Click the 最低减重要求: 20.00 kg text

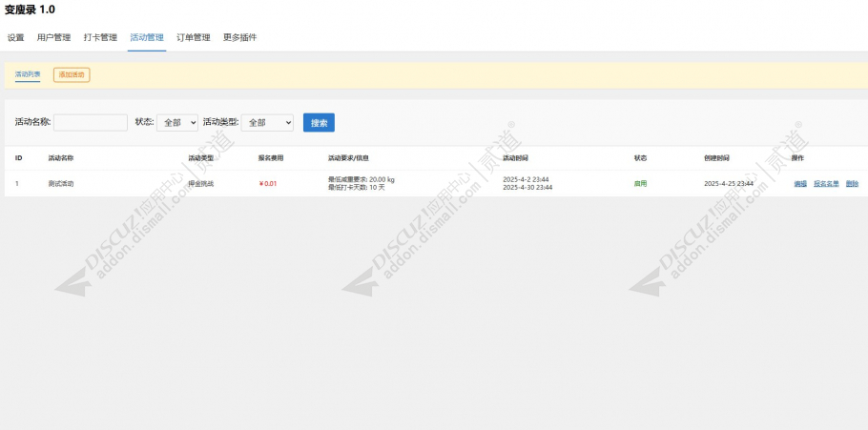361,180
